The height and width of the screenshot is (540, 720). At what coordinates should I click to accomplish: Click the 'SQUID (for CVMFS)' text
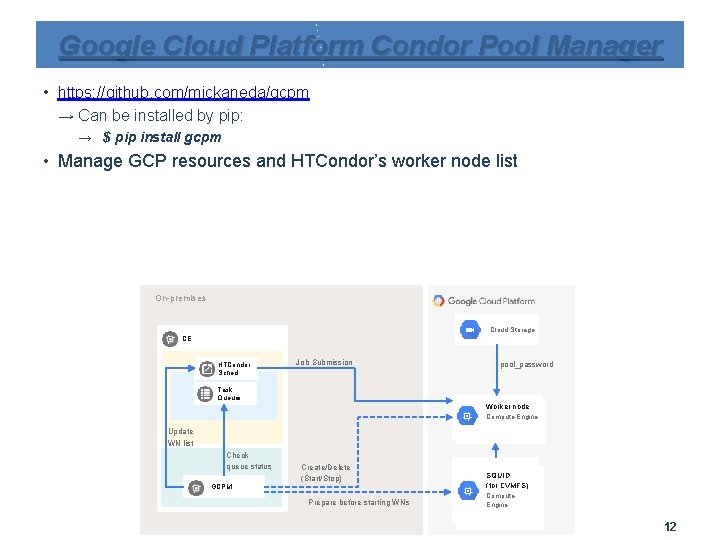507,480
